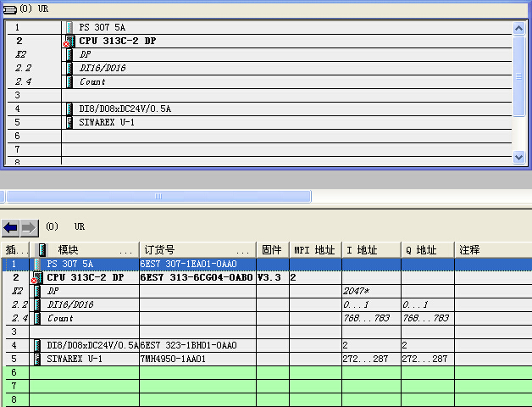
Task: Click DI16/DO16 row icon in detail table
Action: tap(37, 304)
